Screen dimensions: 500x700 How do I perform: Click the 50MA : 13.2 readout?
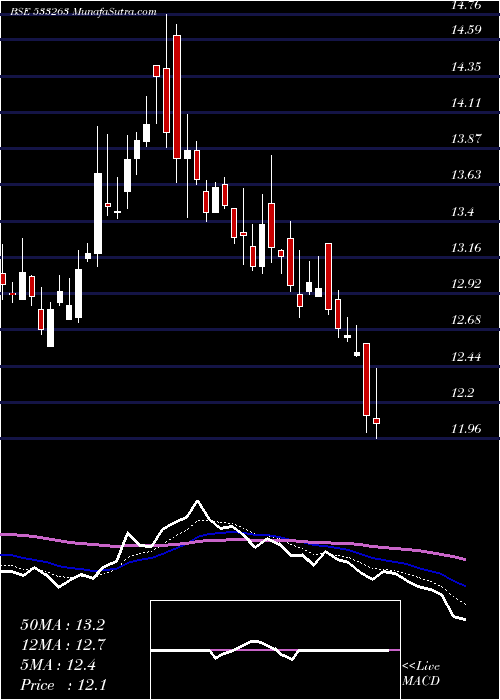62,625
